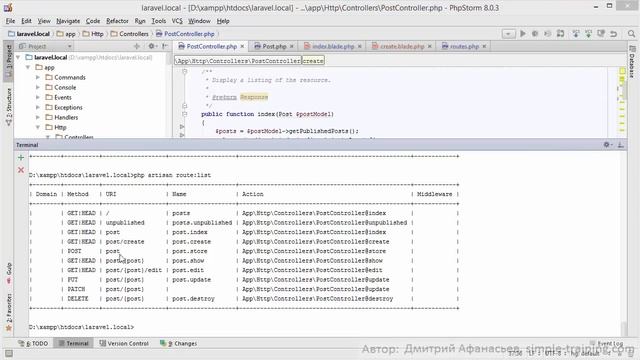The width and height of the screenshot is (640, 360).
Task: Open the File menu
Action: [x=10, y=21]
